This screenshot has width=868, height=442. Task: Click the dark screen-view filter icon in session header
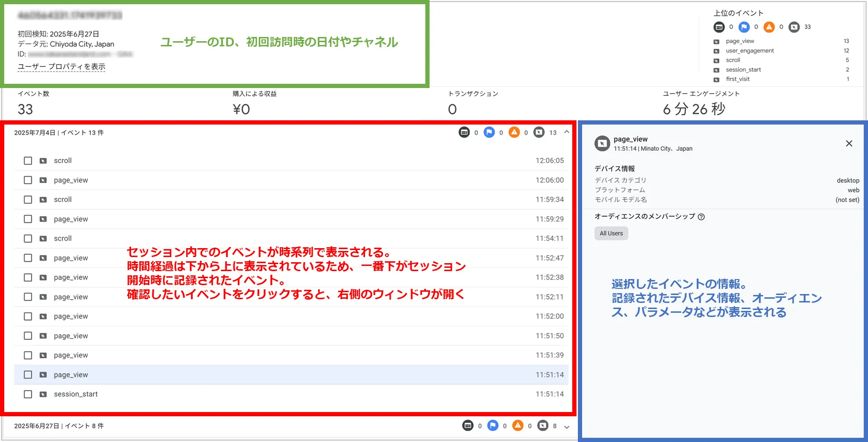pos(464,133)
